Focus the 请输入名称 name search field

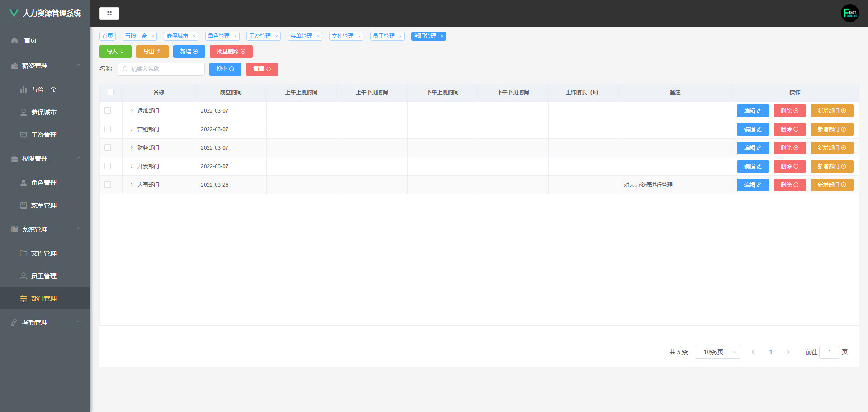(x=161, y=69)
